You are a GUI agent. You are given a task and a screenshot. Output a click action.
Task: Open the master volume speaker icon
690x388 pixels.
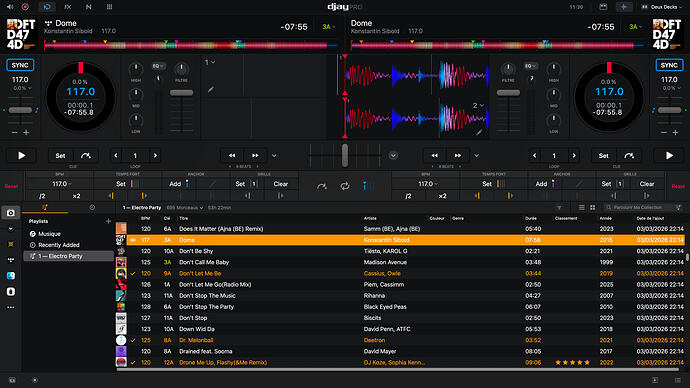pos(10,7)
